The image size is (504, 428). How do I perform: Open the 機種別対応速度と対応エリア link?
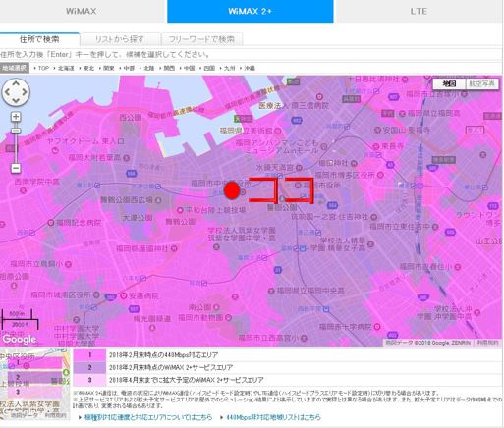tap(148, 417)
